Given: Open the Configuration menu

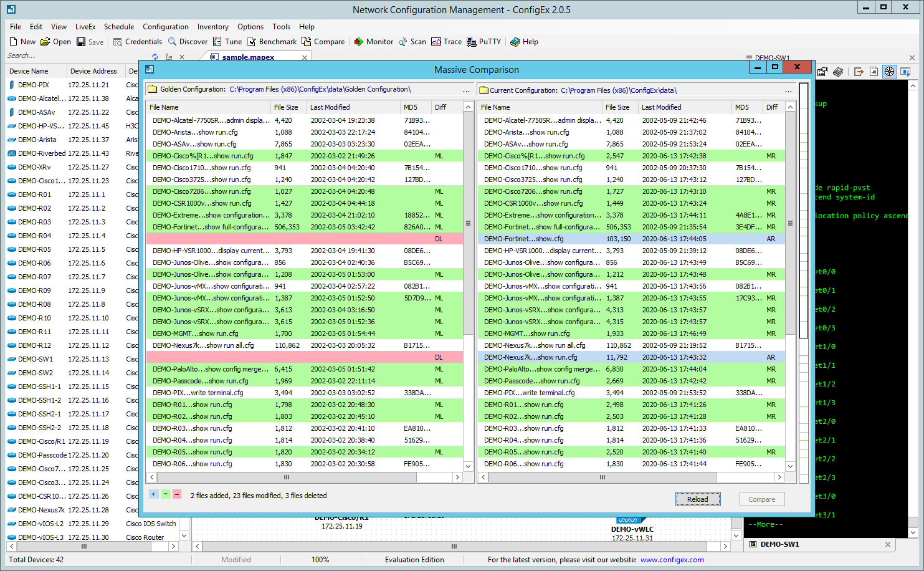Looking at the screenshot, I should pyautogui.click(x=166, y=27).
